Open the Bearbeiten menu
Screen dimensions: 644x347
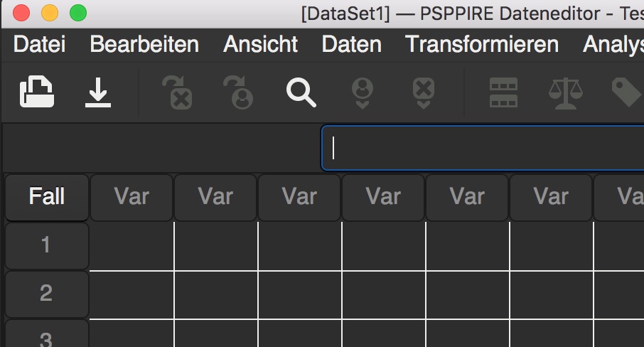click(x=144, y=44)
